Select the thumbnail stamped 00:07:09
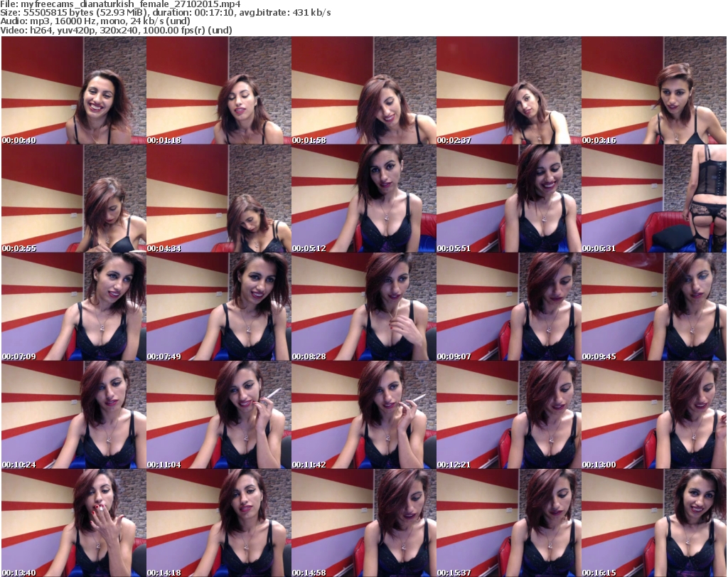The width and height of the screenshot is (728, 577). click(74, 307)
